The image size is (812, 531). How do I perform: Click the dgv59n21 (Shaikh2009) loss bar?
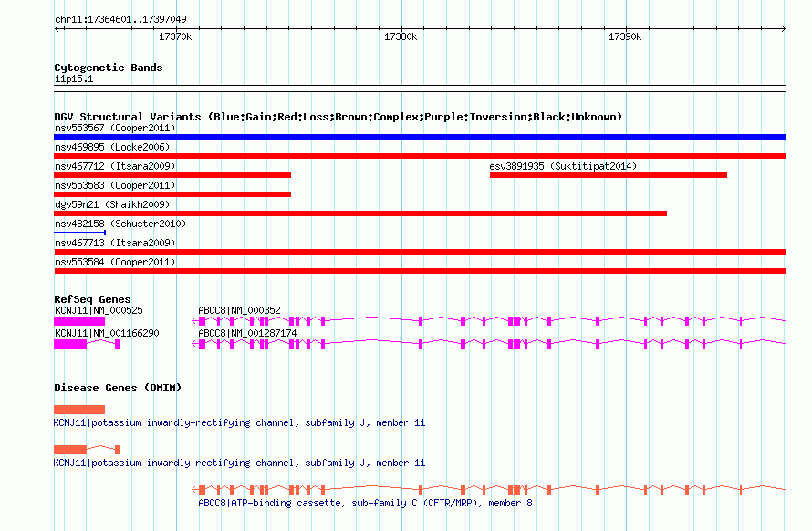tap(360, 213)
